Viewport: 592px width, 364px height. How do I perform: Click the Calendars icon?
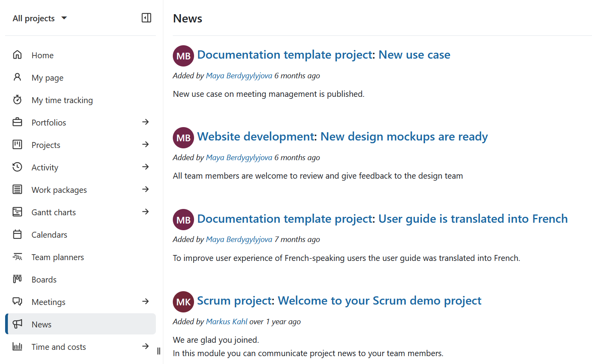tap(17, 234)
